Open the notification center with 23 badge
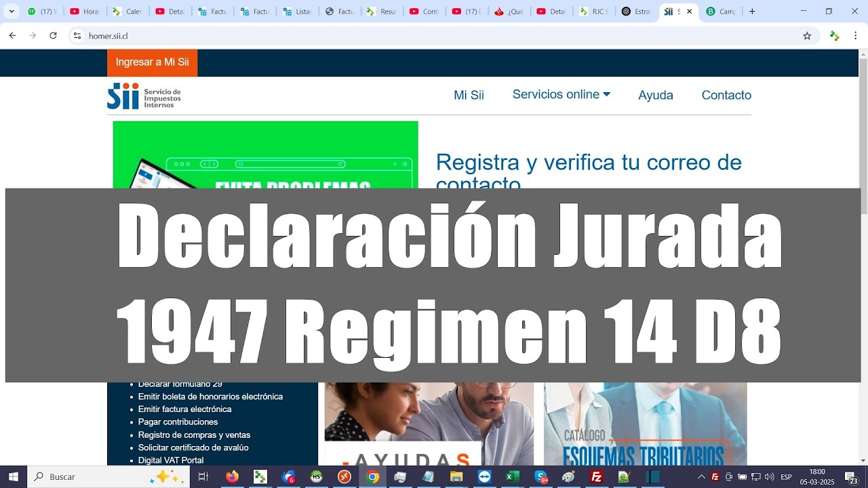868x488 pixels. pos(852,478)
